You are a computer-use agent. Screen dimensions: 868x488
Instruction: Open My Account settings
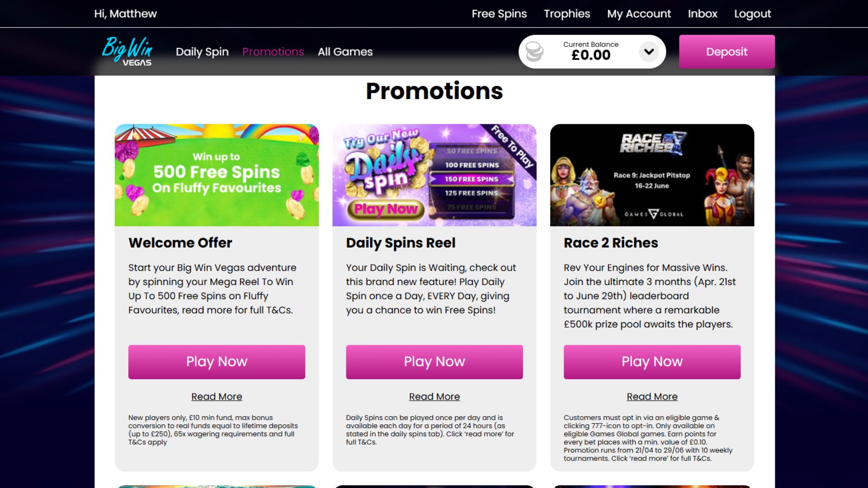pyautogui.click(x=639, y=14)
